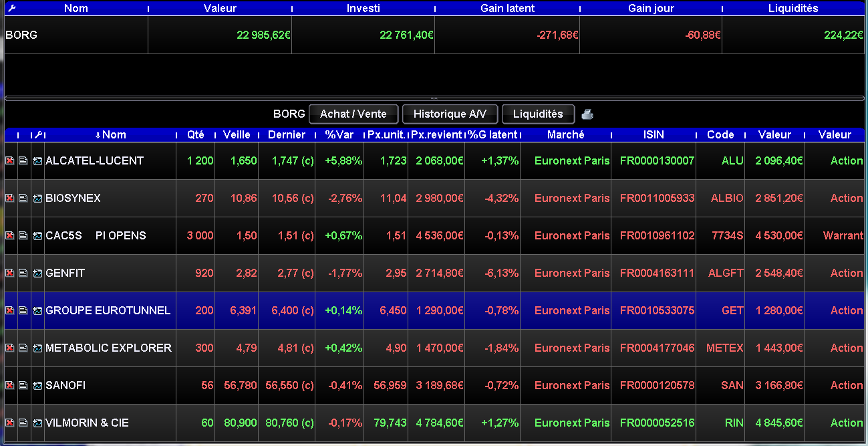This screenshot has width=868, height=446.
Task: Open the Achat / Vente button
Action: tap(353, 114)
